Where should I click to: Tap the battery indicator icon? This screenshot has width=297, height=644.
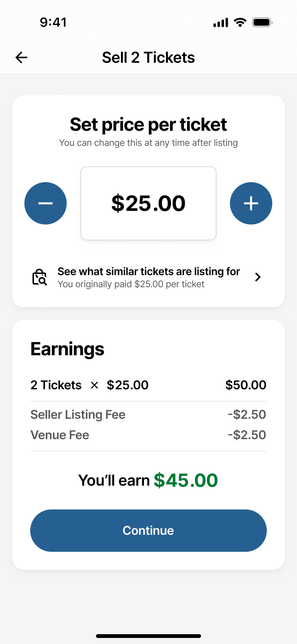262,22
